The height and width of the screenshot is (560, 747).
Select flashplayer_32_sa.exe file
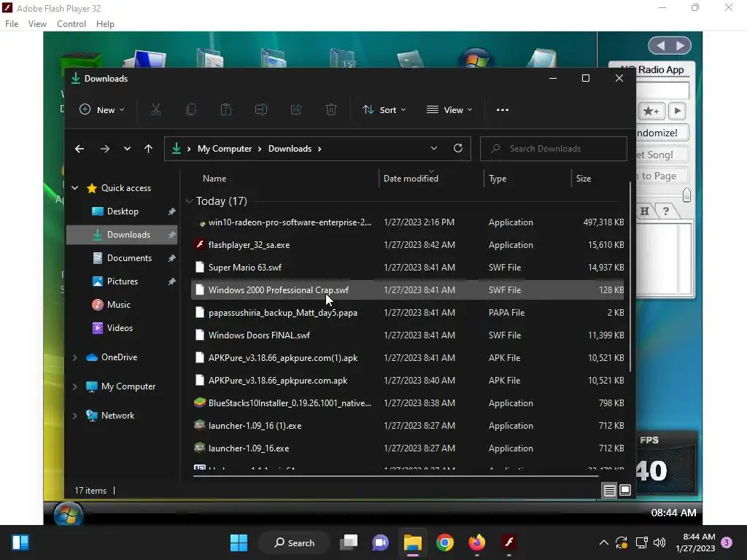tap(408, 245)
